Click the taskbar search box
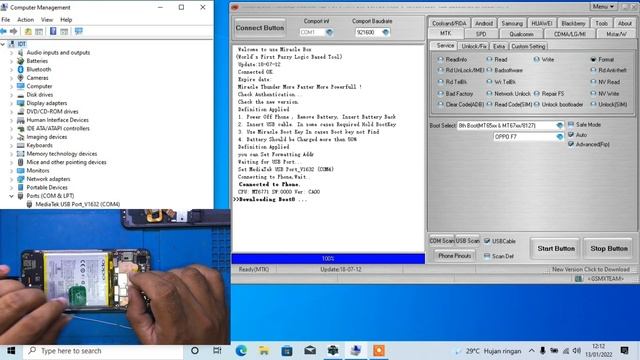 coord(104,351)
